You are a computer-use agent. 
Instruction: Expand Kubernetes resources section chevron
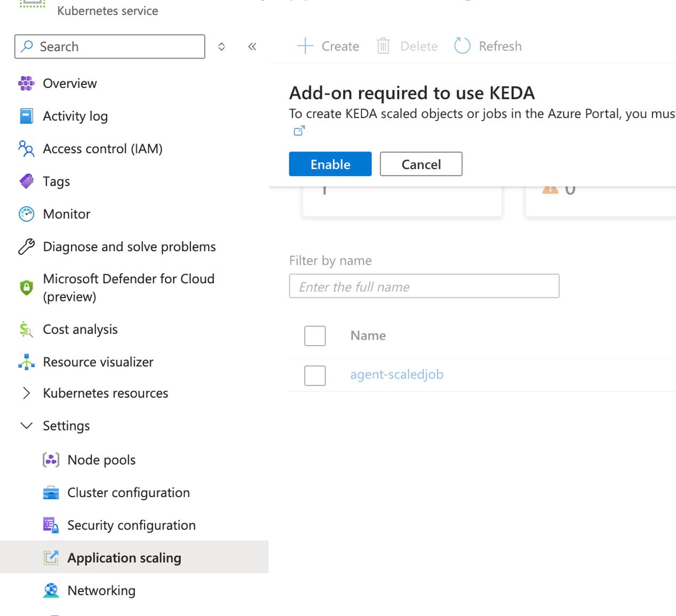tap(26, 393)
